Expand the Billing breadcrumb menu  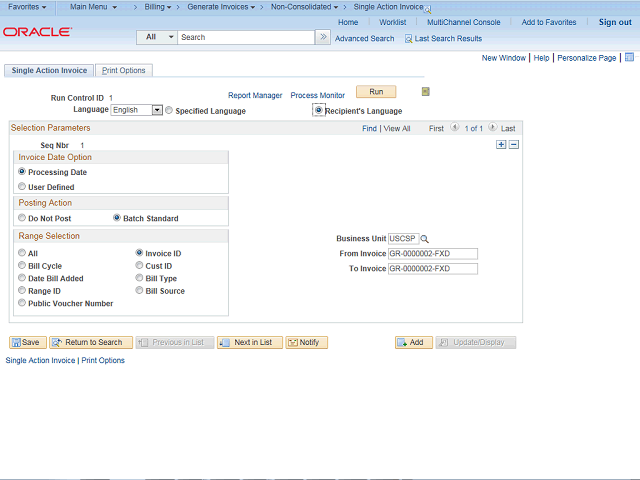coord(158,7)
